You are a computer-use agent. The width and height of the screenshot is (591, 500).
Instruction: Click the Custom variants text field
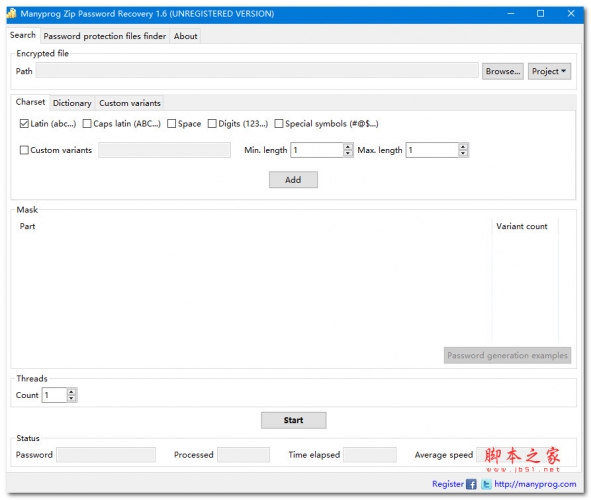click(x=164, y=150)
